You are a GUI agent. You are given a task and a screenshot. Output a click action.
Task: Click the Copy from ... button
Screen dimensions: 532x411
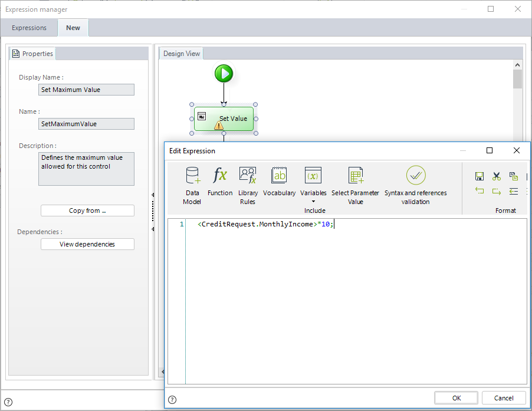[87, 211]
